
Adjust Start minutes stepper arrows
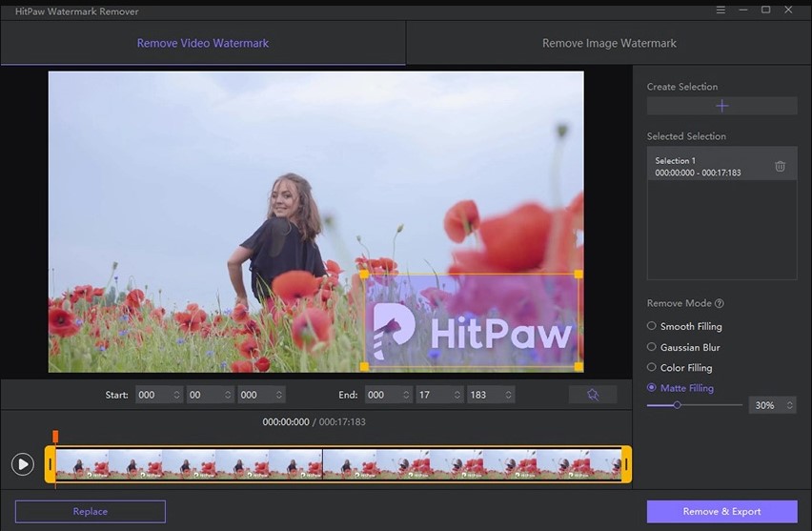[228, 395]
